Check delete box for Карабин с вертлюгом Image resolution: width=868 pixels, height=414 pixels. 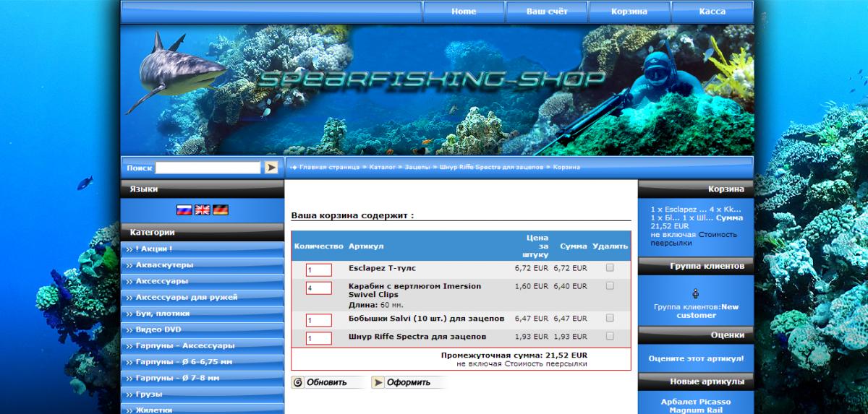[x=610, y=286]
